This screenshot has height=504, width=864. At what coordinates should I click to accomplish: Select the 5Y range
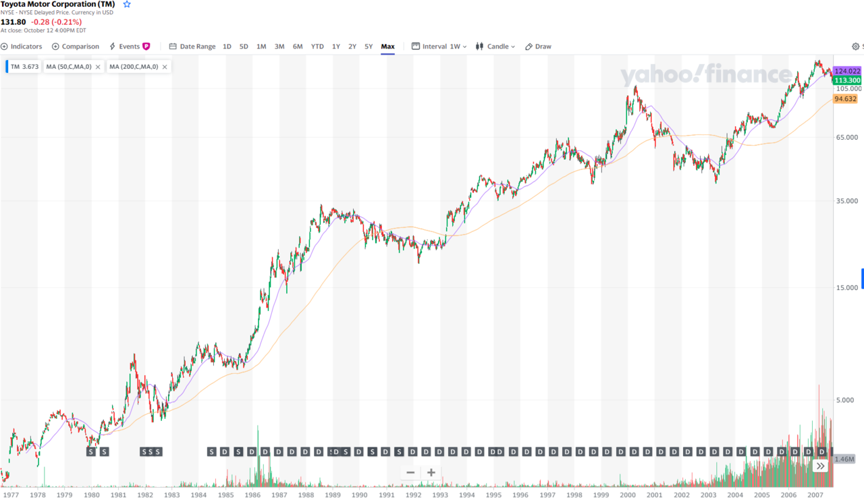369,47
